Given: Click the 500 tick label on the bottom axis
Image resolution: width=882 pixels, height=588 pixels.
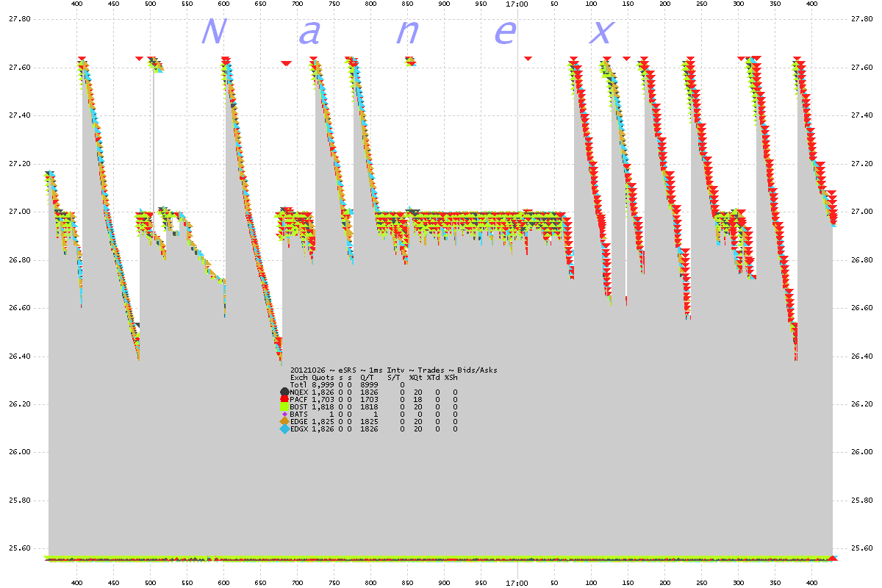Looking at the screenshot, I should coord(150,583).
